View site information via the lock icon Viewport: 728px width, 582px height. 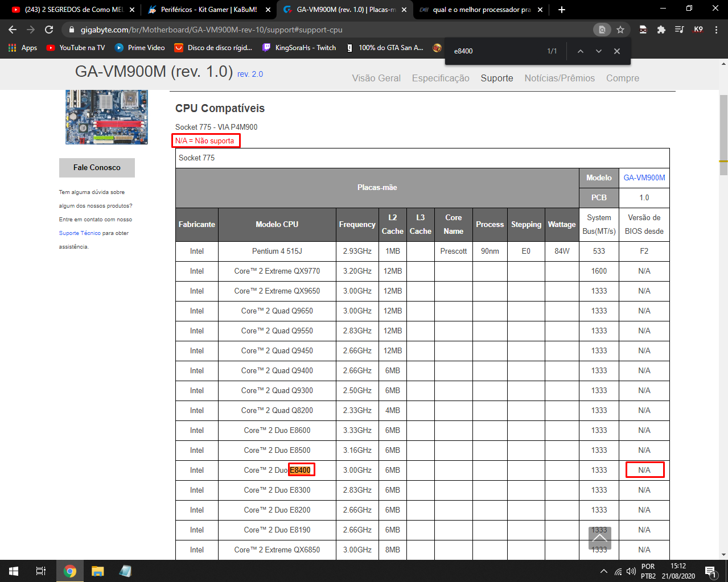pos(71,30)
